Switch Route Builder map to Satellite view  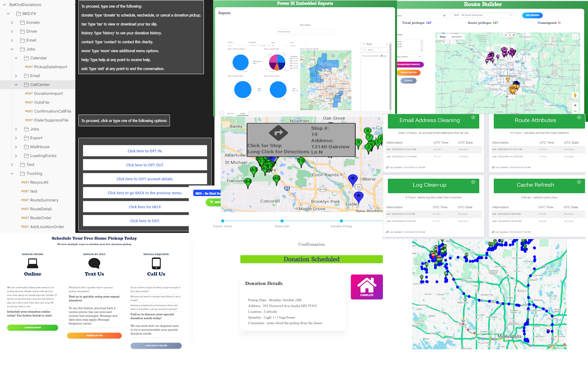coord(456,37)
